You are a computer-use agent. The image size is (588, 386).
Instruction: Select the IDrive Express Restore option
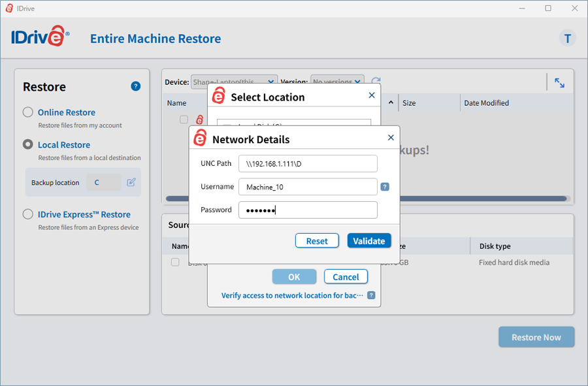click(x=28, y=214)
